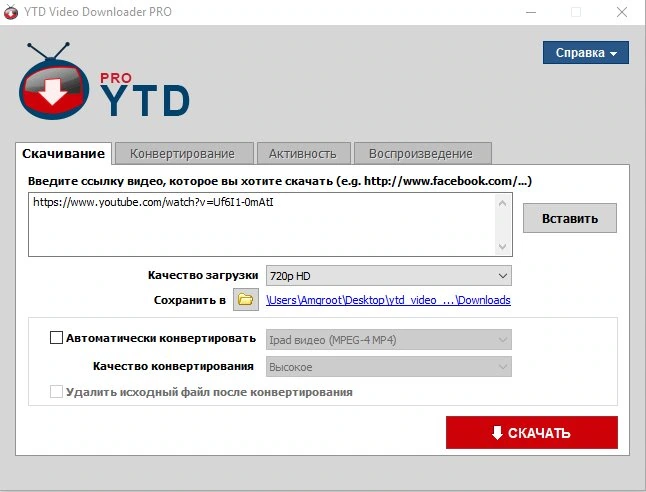Open the Активность tab
This screenshot has height=492, width=646.
[x=303, y=154]
